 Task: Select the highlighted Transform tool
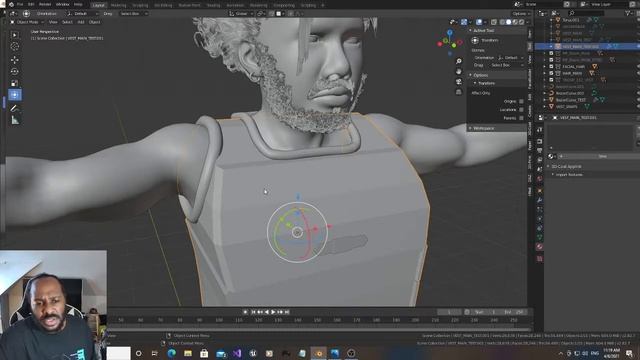15,95
